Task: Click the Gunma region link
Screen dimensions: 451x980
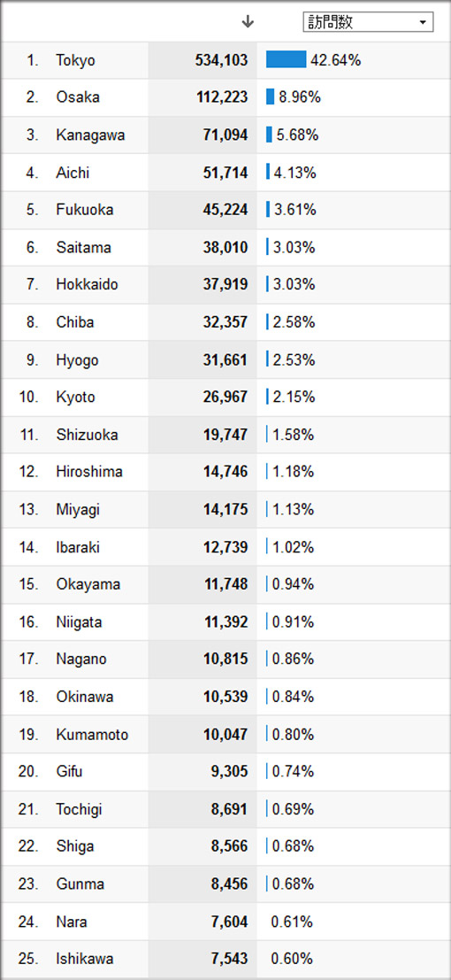Action: point(80,884)
